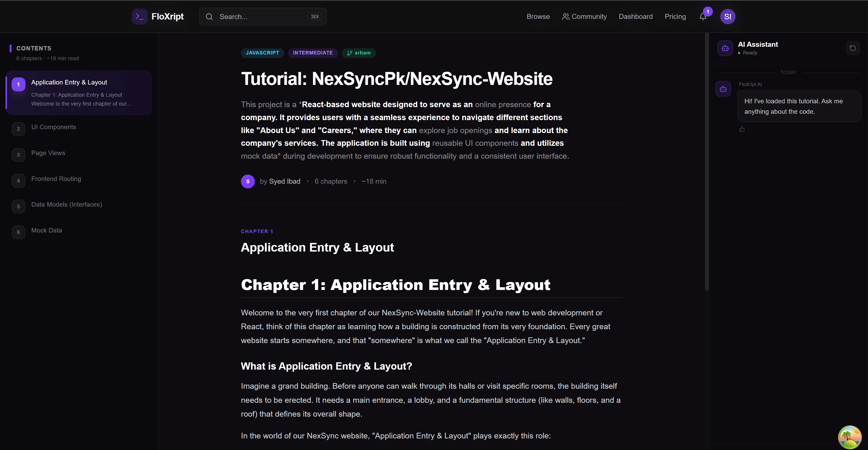This screenshot has width=868, height=450.
Task: Click the search magnifier icon
Action: tap(209, 17)
